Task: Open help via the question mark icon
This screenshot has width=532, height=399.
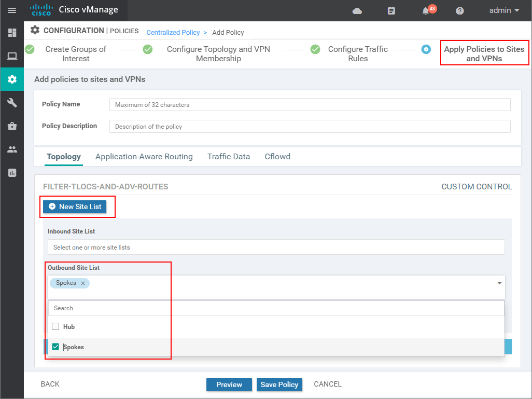Action: (459, 10)
